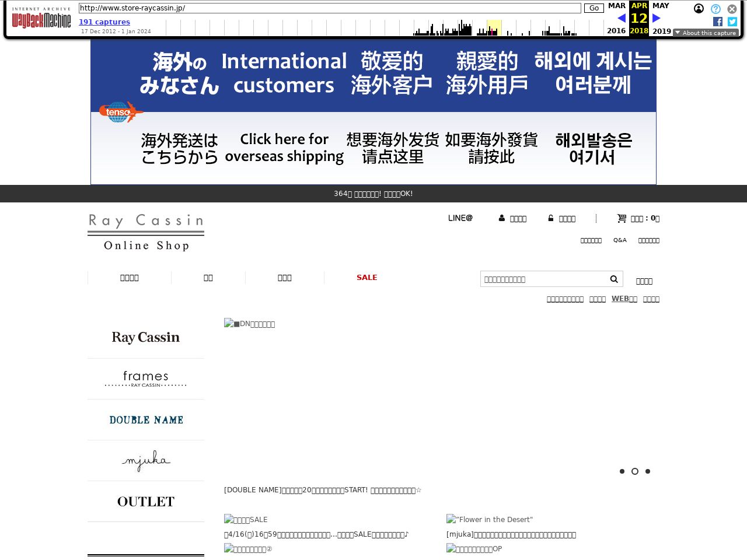Click the dark announcement bar ending OK!
The width and height of the screenshot is (747, 560).
(x=373, y=194)
